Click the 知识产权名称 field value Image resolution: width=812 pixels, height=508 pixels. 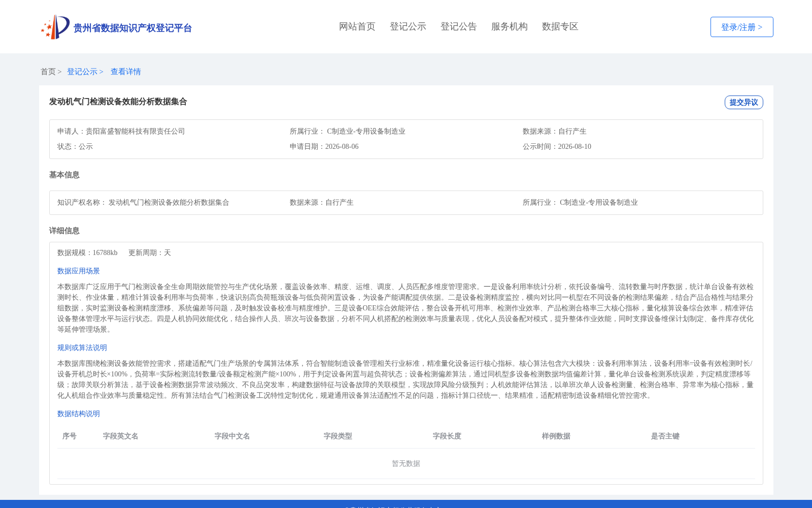point(169,202)
